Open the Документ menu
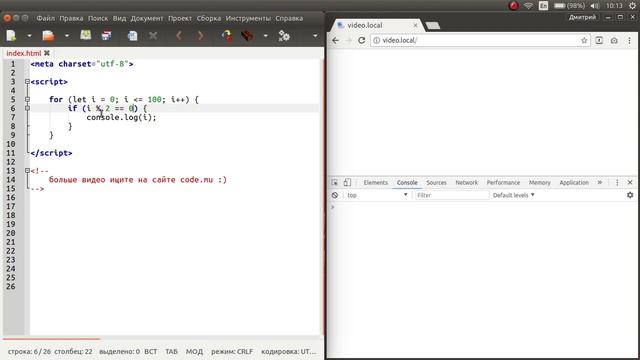Image resolution: width=640 pixels, height=360 pixels. pyautogui.click(x=147, y=18)
